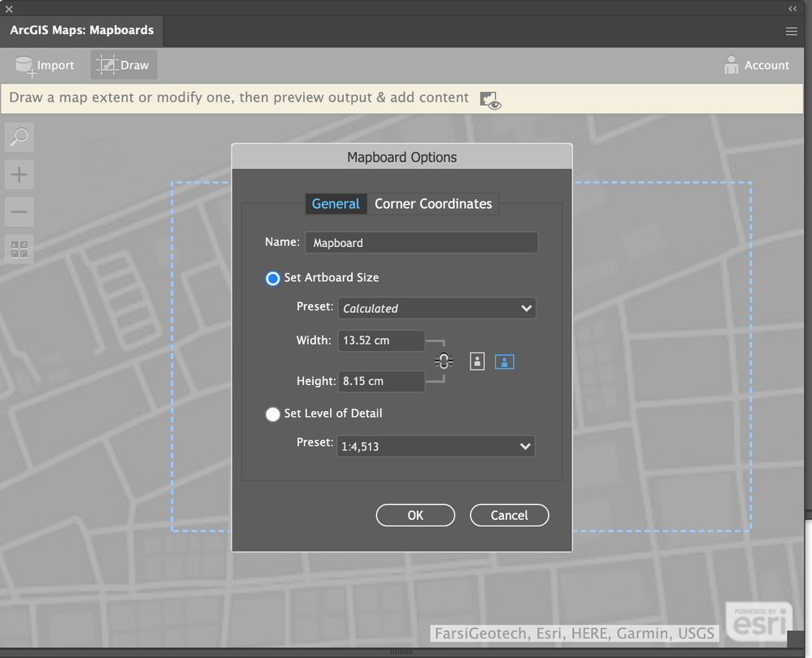Open the ArcGIS Maps: Mapboards panel tab
Screen dimensions: 812x658
click(x=82, y=31)
